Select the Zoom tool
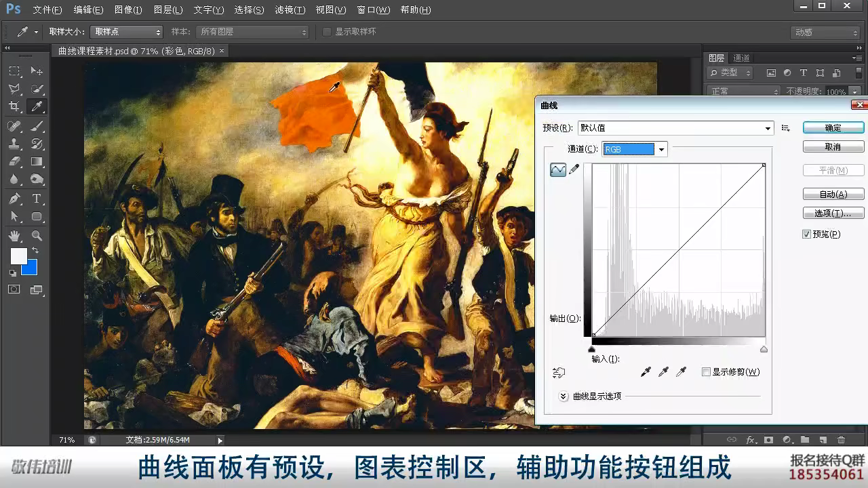 click(x=37, y=236)
